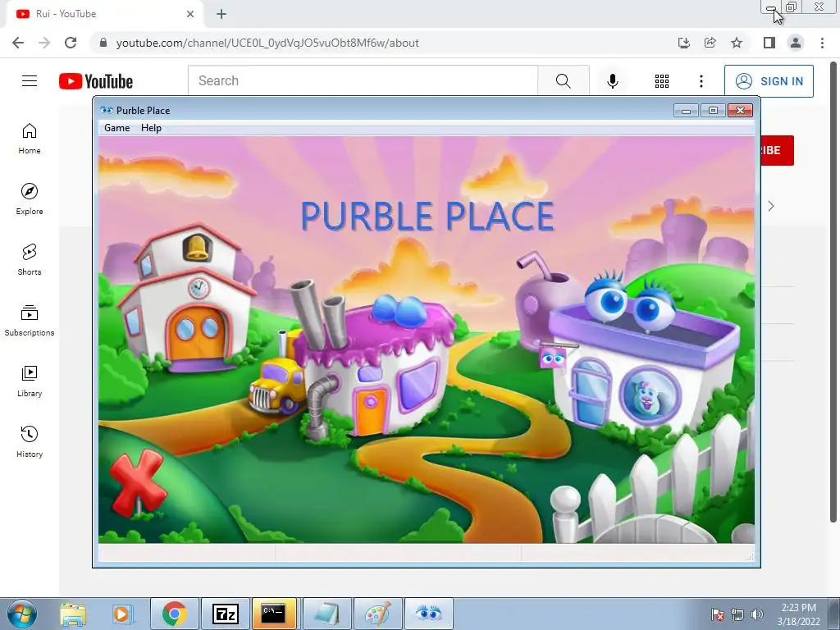Maximize the Purble Place window
840x630 pixels.
(x=713, y=111)
